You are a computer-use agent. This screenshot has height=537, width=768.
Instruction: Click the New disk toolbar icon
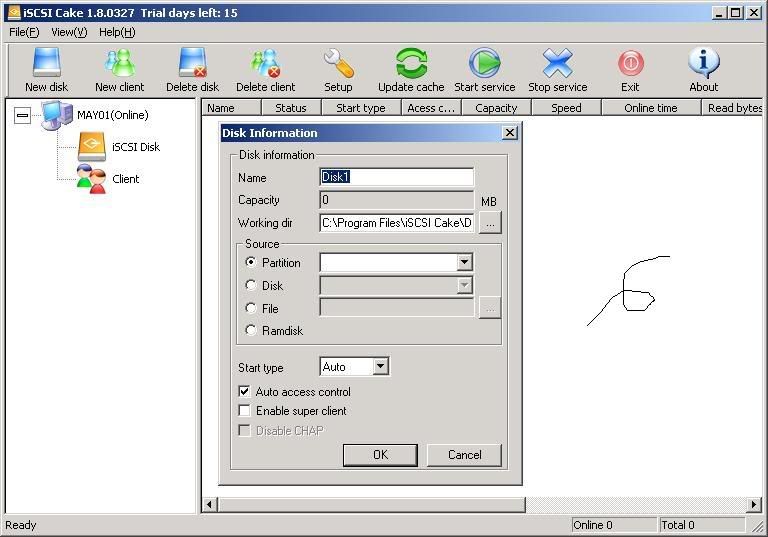pyautogui.click(x=47, y=65)
